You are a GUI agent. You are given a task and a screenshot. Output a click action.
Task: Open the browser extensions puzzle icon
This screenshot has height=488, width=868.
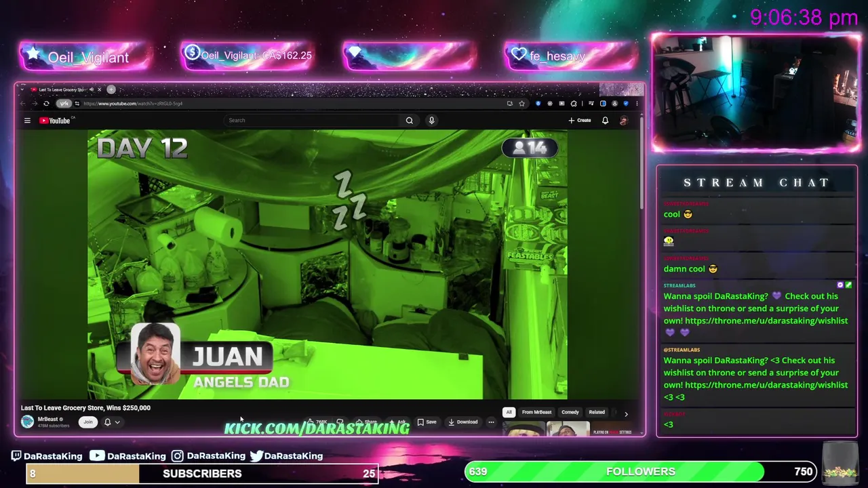[574, 104]
